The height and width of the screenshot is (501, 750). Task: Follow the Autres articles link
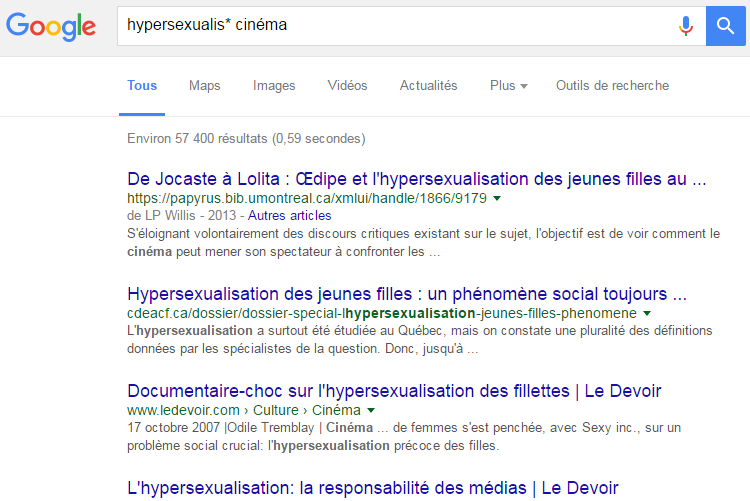[289, 216]
